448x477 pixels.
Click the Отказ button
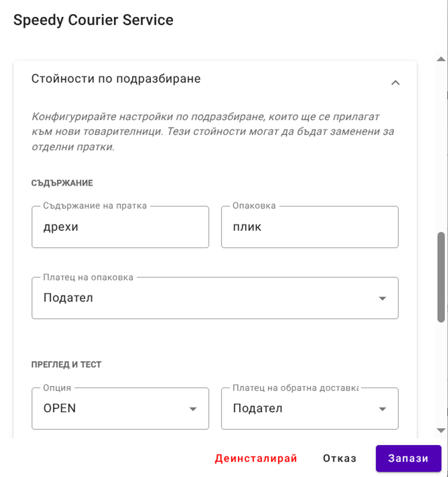339,458
